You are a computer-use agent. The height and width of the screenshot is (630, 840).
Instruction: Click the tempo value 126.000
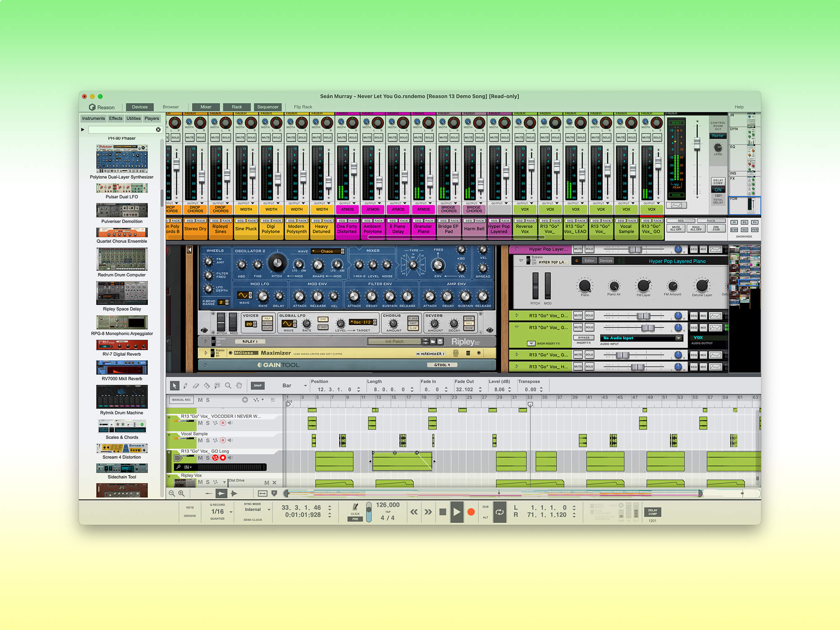pos(388,505)
